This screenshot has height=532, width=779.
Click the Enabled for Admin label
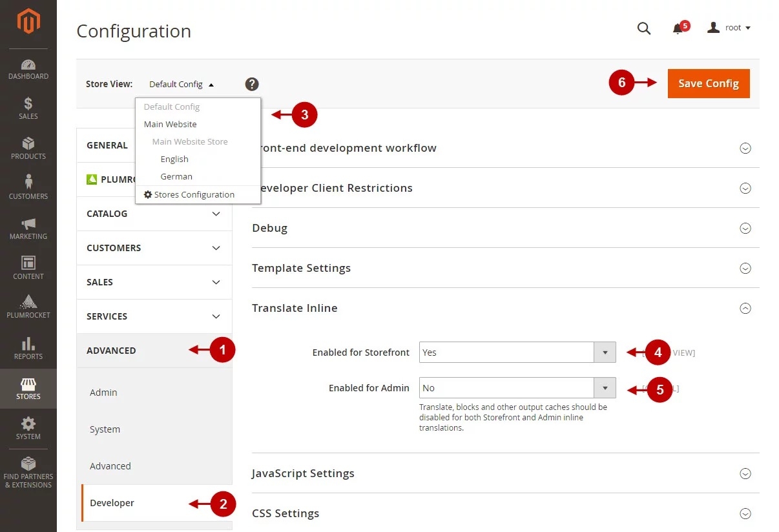click(x=369, y=388)
